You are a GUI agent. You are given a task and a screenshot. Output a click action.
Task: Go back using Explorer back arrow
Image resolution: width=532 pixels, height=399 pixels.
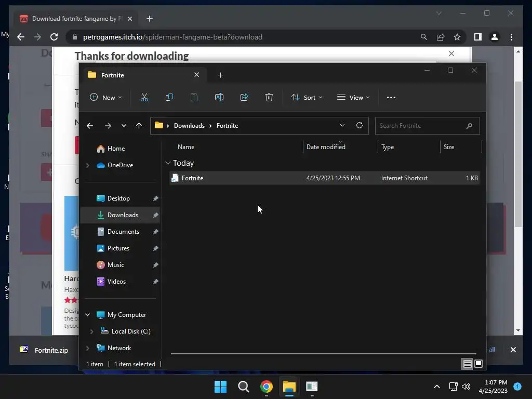[90, 126]
